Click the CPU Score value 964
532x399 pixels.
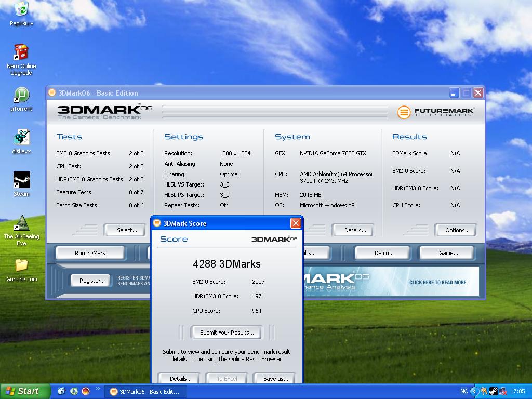pos(257,311)
